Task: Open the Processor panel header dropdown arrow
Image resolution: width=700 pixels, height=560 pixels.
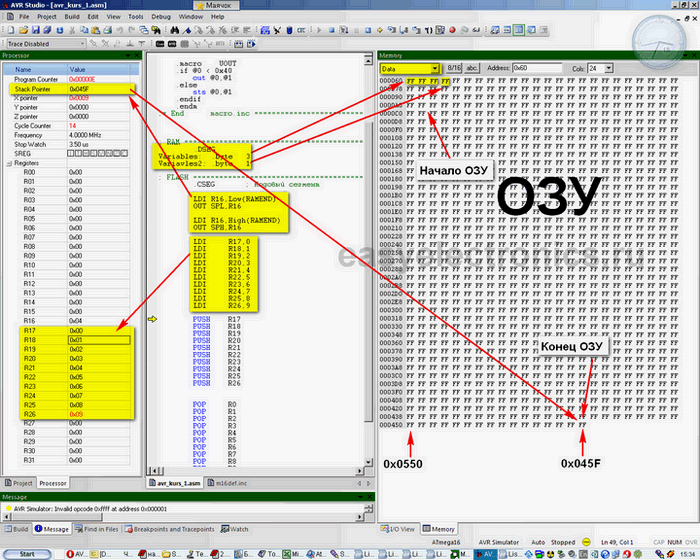Action: pos(129,55)
